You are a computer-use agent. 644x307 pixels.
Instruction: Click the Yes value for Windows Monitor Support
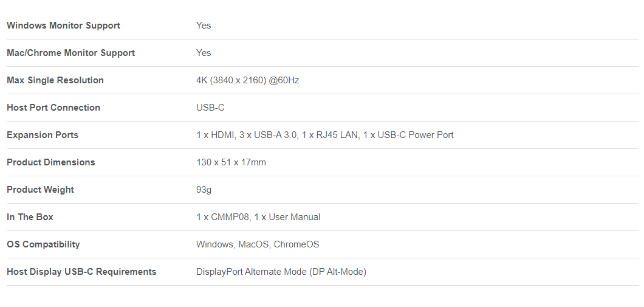tap(204, 26)
